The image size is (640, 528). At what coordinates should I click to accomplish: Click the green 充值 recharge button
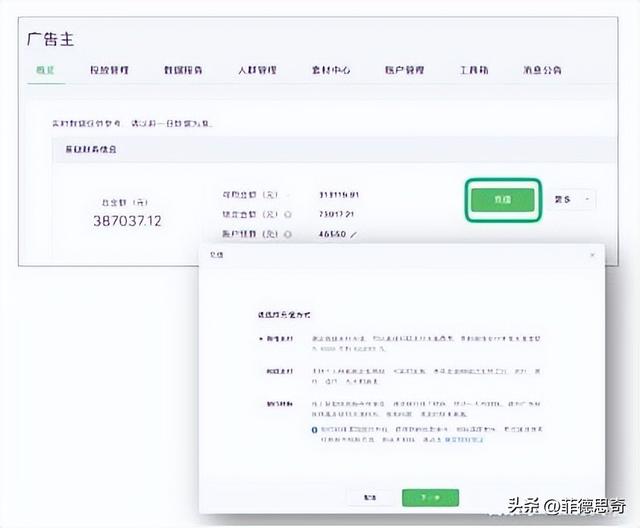click(502, 200)
